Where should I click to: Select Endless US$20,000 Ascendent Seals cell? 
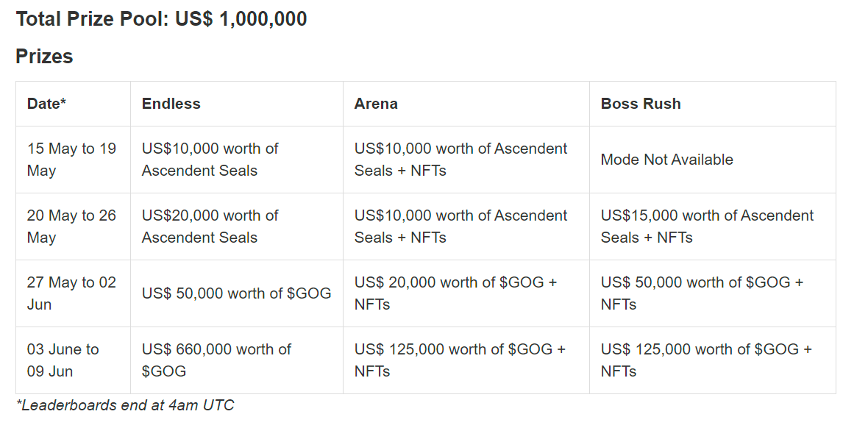coord(210,227)
